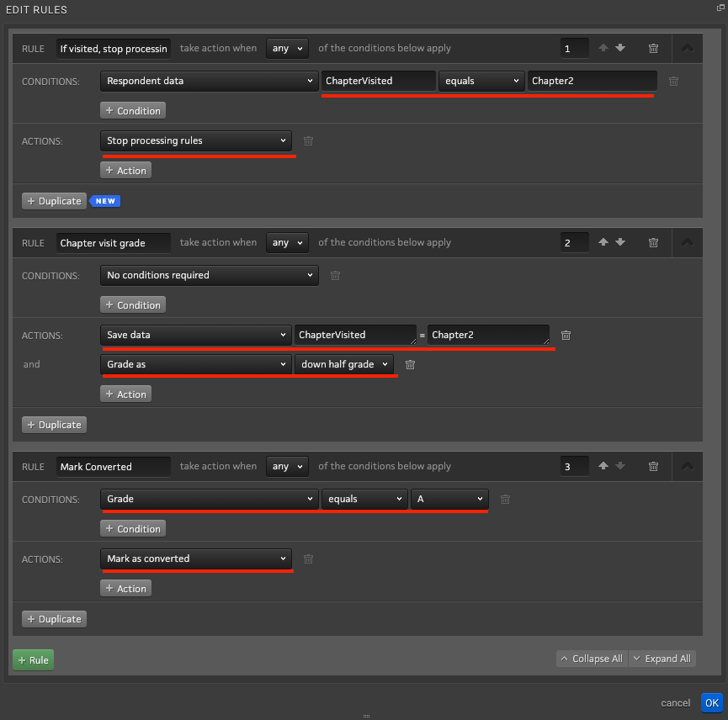
Task: Click Collapse All
Action: click(x=592, y=659)
